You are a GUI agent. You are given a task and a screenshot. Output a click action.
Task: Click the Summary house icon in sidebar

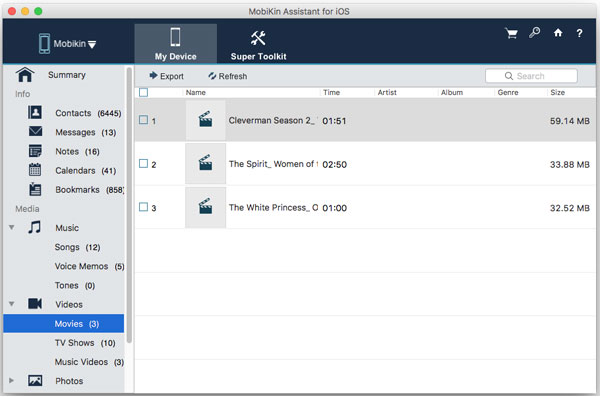point(25,75)
